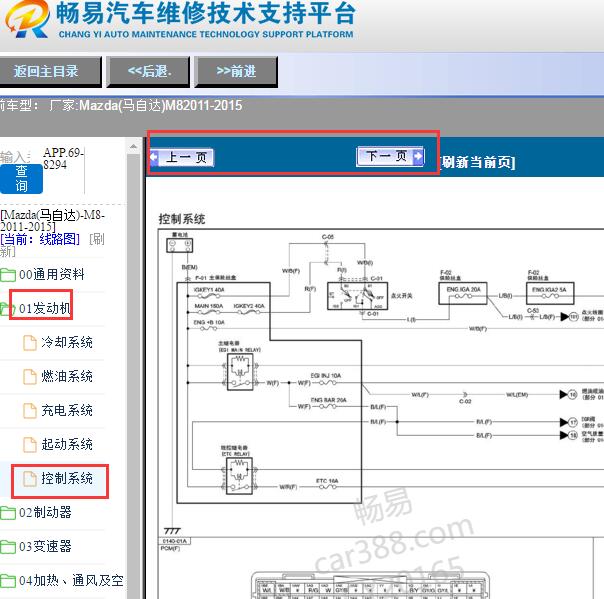
Task: Open 充电系统 page
Action: click(67, 410)
